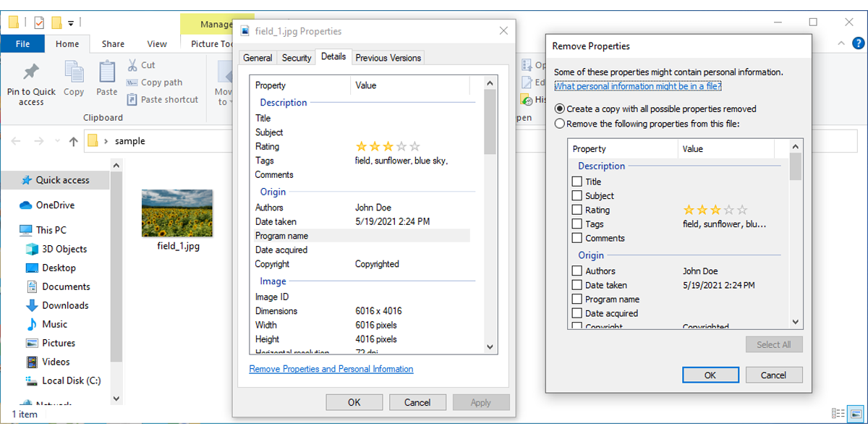Viewport: 868px width, 434px height.
Task: Click the Pin to Quick access icon
Action: tap(31, 72)
